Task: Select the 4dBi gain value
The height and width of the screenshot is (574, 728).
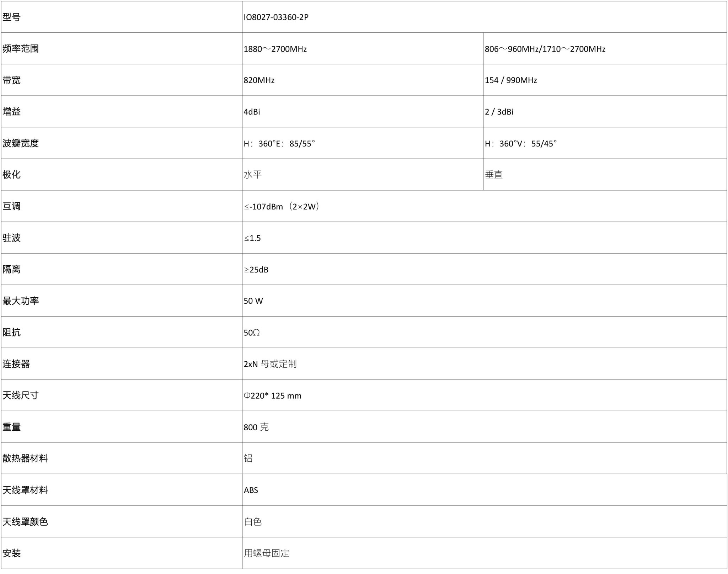Action: [252, 112]
